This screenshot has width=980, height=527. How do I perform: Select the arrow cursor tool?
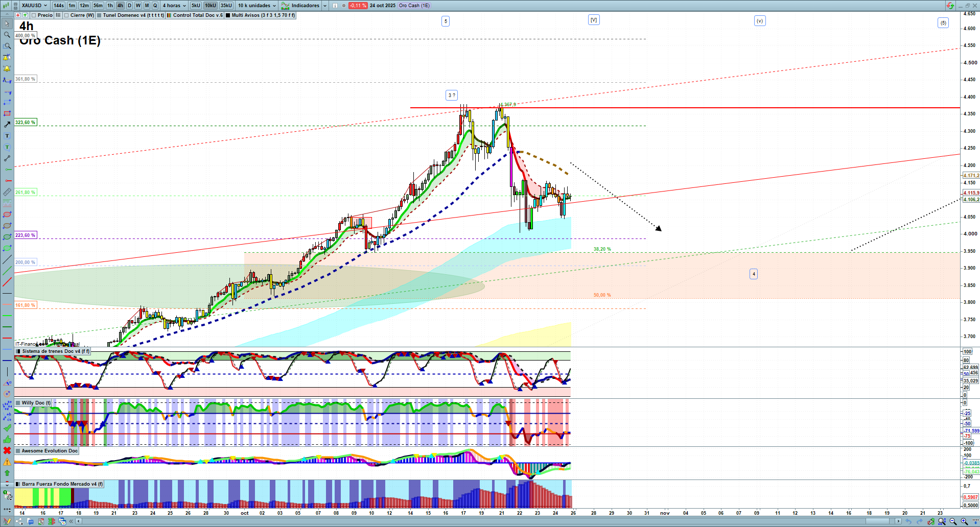click(x=7, y=23)
